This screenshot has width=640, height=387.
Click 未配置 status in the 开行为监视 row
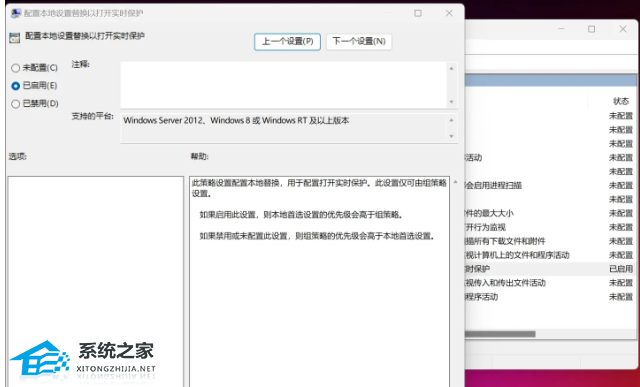point(621,227)
